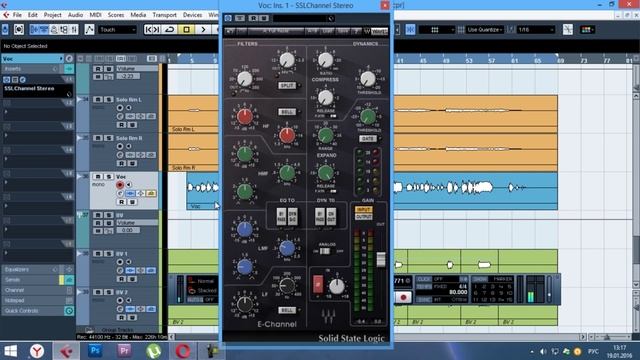This screenshot has width=640, height=360.
Task: Open the Touch automation mode dropdown
Action: click(117, 30)
